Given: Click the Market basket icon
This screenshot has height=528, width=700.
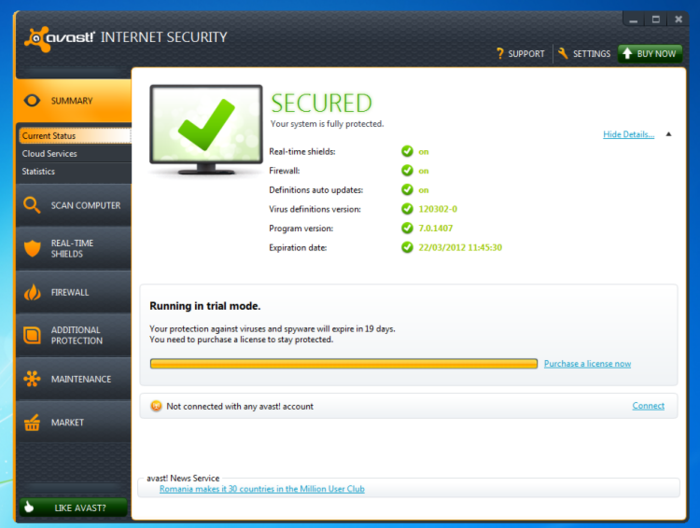Looking at the screenshot, I should [x=32, y=422].
